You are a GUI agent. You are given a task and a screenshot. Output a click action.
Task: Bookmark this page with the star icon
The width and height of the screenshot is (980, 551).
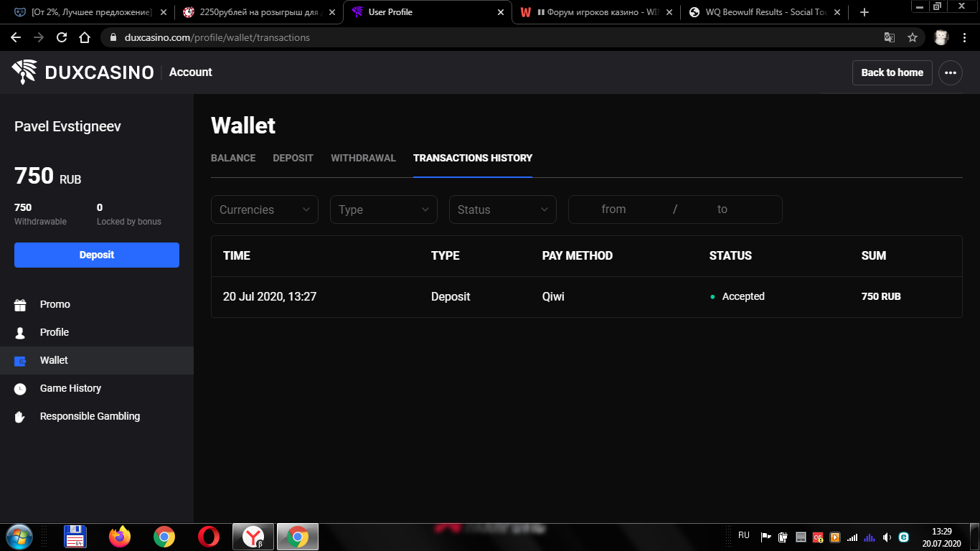point(913,37)
